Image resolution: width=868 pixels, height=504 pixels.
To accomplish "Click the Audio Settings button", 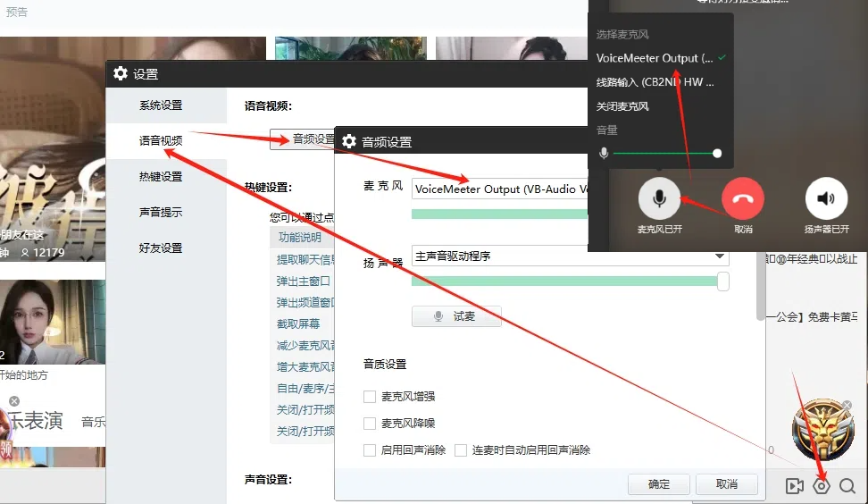I will 302,139.
